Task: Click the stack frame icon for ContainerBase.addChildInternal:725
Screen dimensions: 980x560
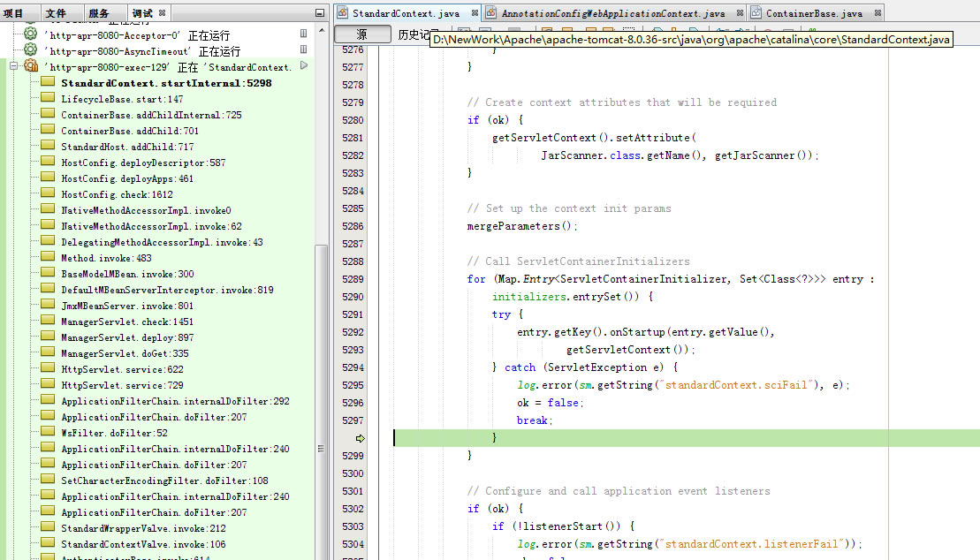Action: [48, 113]
